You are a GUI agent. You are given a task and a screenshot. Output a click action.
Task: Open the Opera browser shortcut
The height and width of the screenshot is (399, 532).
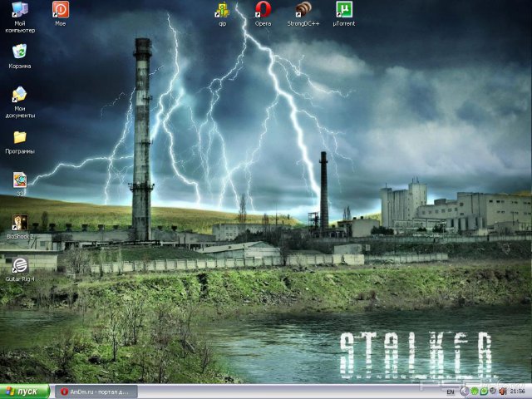click(x=263, y=11)
